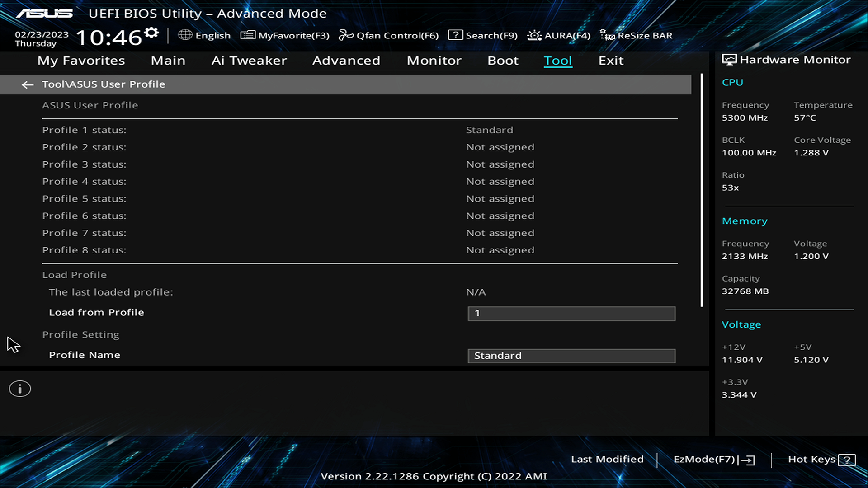Switch to the Advanced tab
This screenshot has width=868, height=488.
click(x=346, y=61)
